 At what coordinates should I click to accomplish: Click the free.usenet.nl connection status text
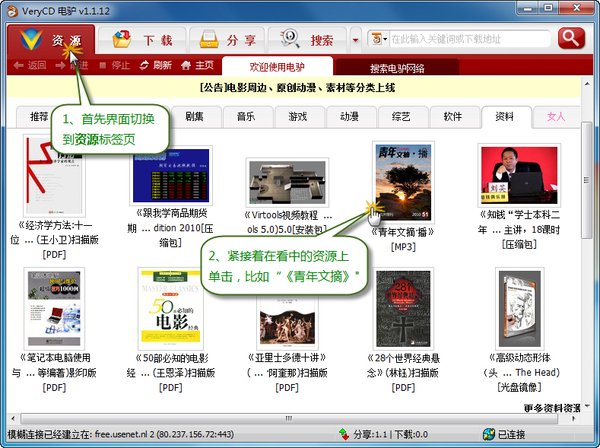(x=121, y=434)
